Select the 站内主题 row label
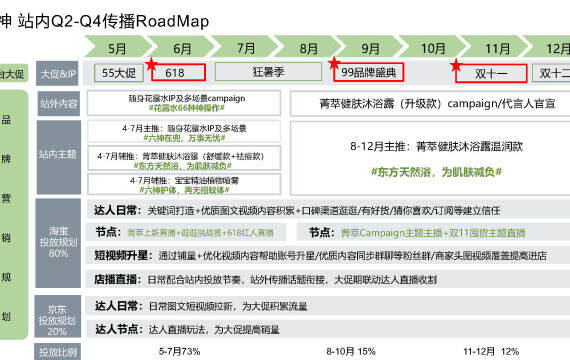Image resolution: width=570 pixels, height=360 pixels. click(x=59, y=157)
